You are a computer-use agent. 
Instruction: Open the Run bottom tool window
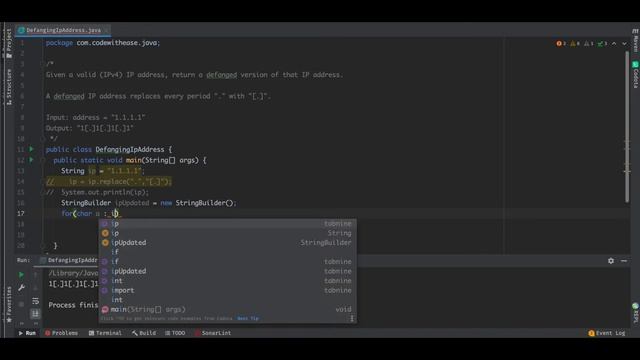pos(27,333)
